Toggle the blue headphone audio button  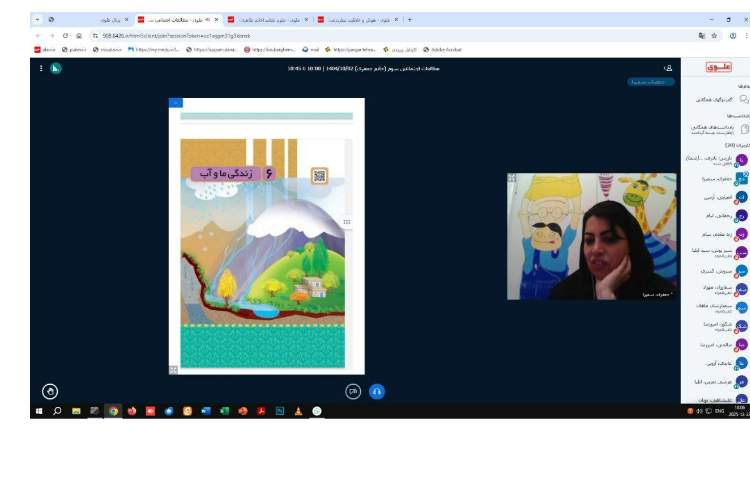(377, 391)
